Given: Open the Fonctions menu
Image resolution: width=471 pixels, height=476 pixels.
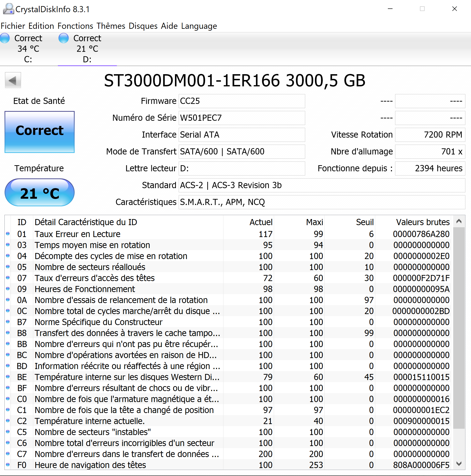Looking at the screenshot, I should pyautogui.click(x=75, y=26).
